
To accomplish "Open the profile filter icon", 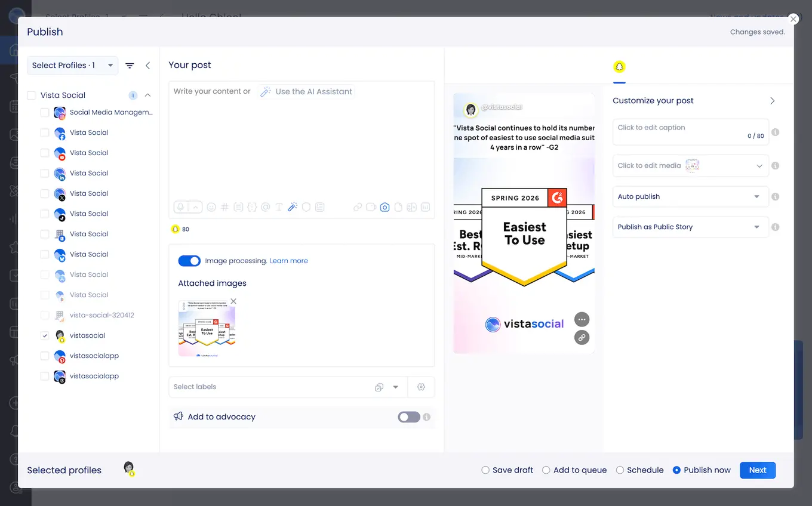I will click(130, 66).
